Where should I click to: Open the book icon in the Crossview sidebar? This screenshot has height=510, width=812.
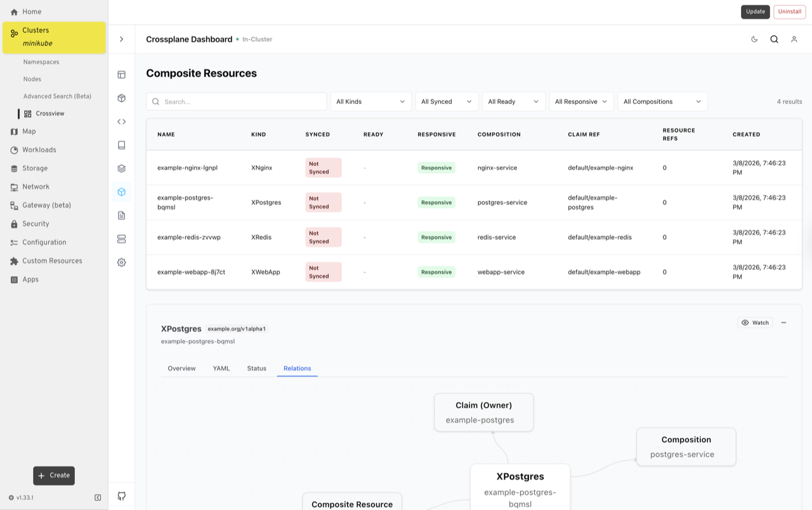coord(121,145)
